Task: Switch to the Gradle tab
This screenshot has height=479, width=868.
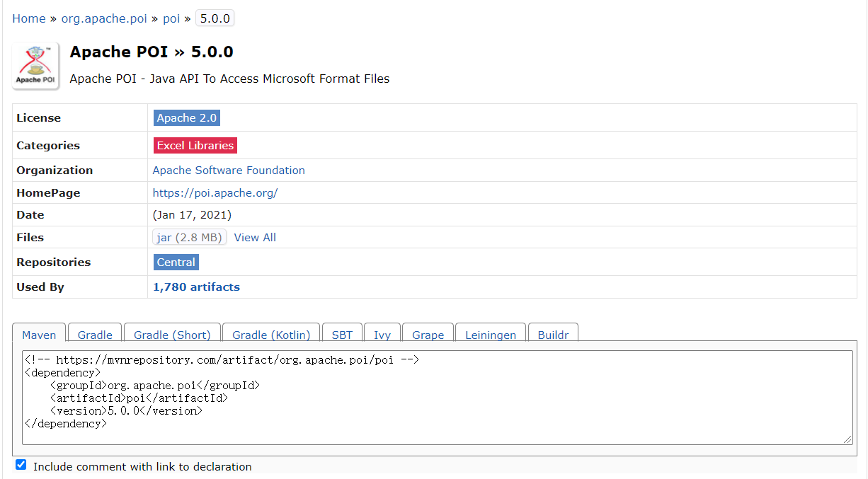Action: click(95, 335)
